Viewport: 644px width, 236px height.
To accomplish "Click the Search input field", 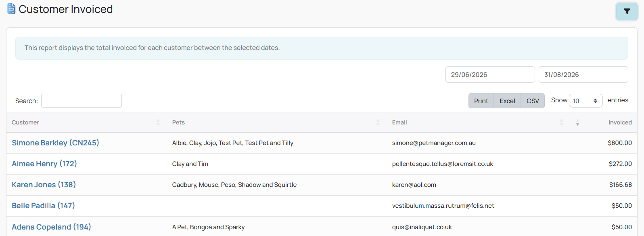I will 82,101.
